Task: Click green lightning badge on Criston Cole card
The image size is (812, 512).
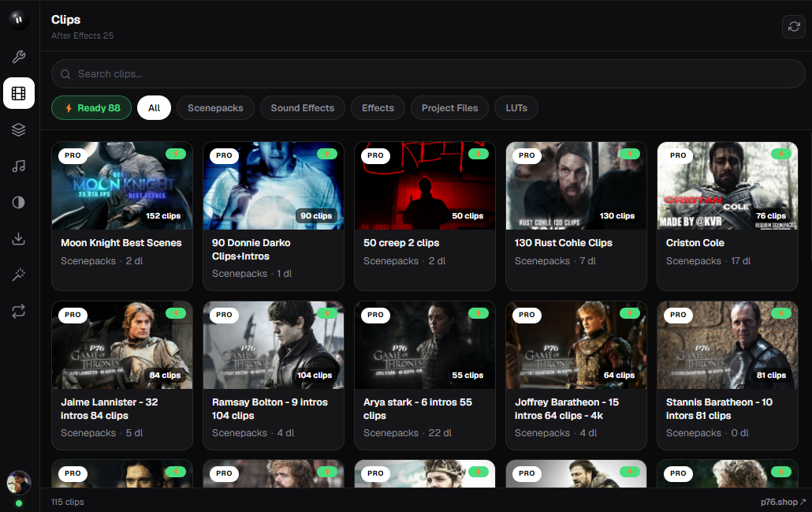Action: tap(781, 154)
